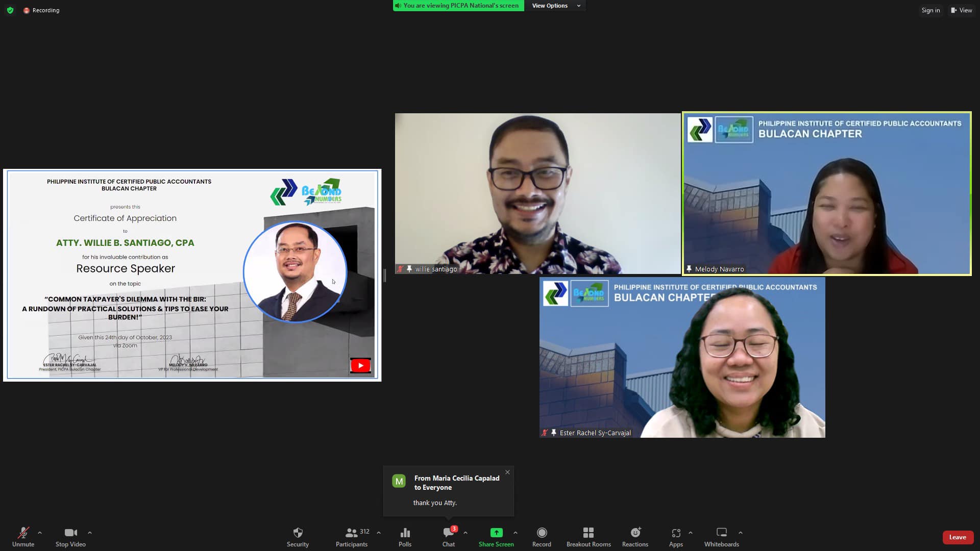Viewport: 980px width, 551px height.
Task: Open the Participants panel
Action: pos(352,537)
